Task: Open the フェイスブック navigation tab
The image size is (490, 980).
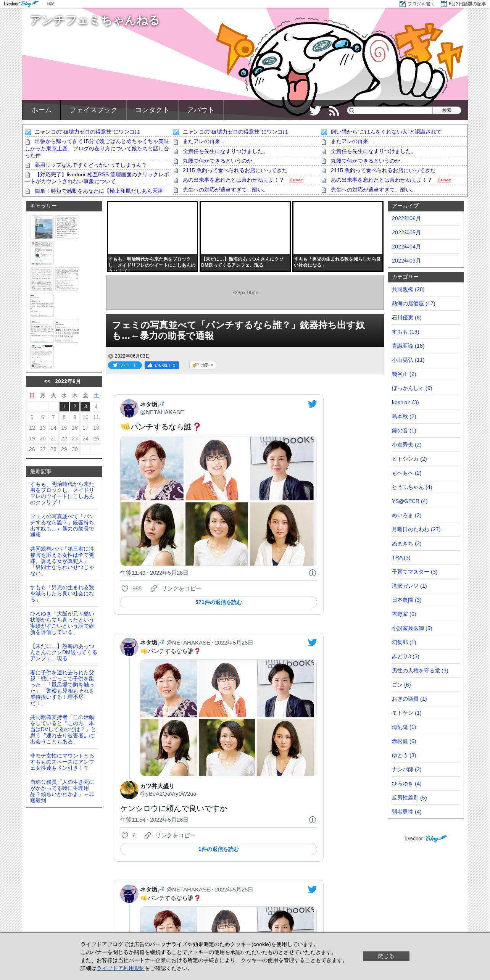Action: pyautogui.click(x=93, y=110)
